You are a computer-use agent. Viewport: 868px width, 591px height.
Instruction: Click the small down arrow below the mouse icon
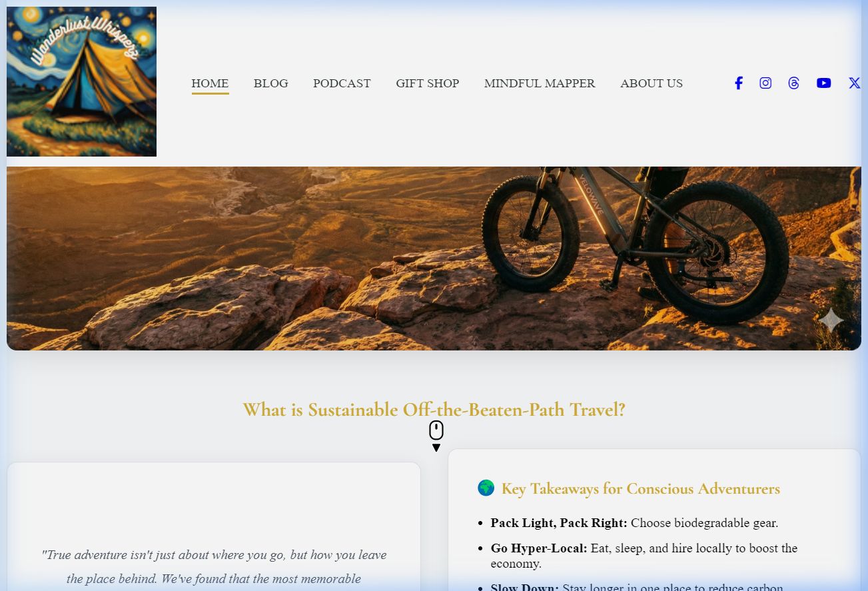436,448
